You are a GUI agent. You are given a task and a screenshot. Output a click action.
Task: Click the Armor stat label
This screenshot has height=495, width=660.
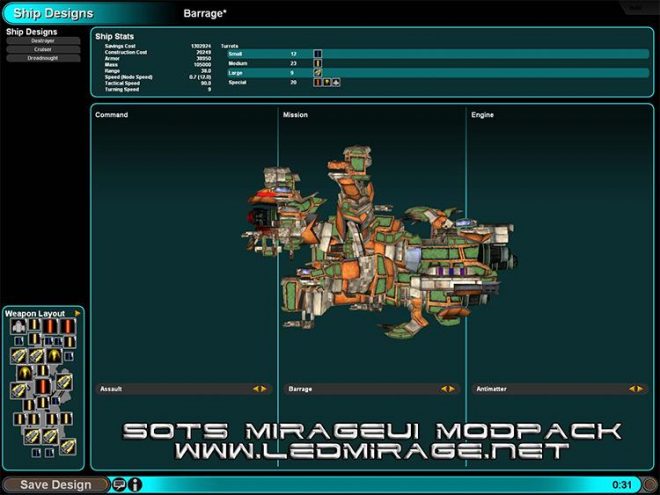(112, 59)
